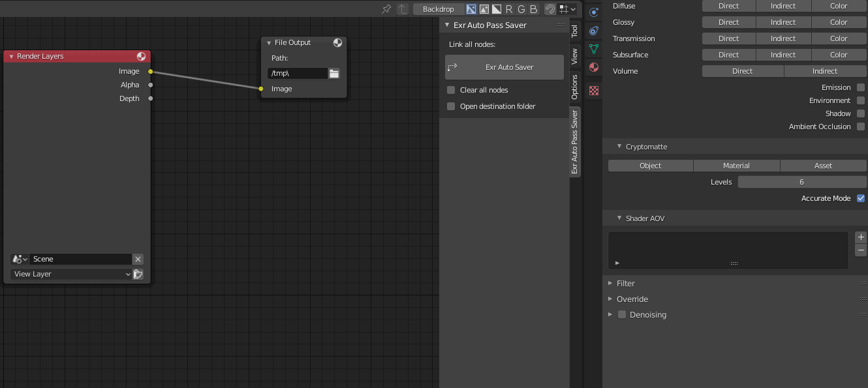
Task: Pin the node editor header
Action: click(385, 9)
